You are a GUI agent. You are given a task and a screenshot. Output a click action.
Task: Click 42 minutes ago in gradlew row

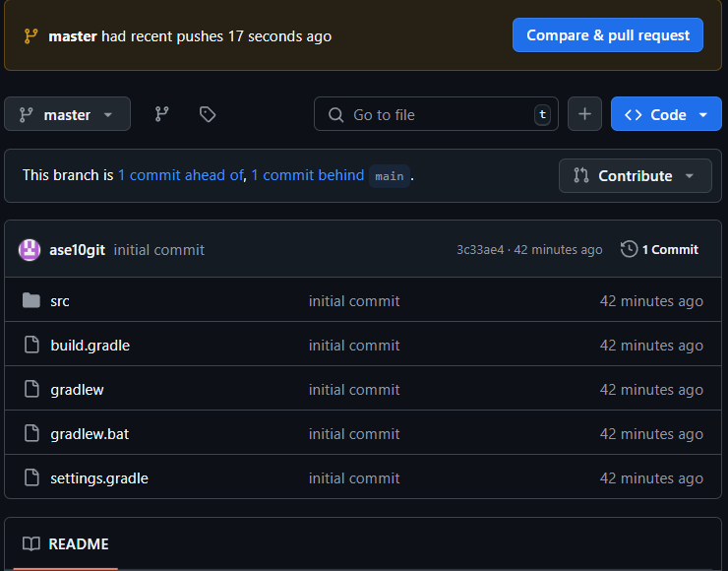[x=651, y=390]
